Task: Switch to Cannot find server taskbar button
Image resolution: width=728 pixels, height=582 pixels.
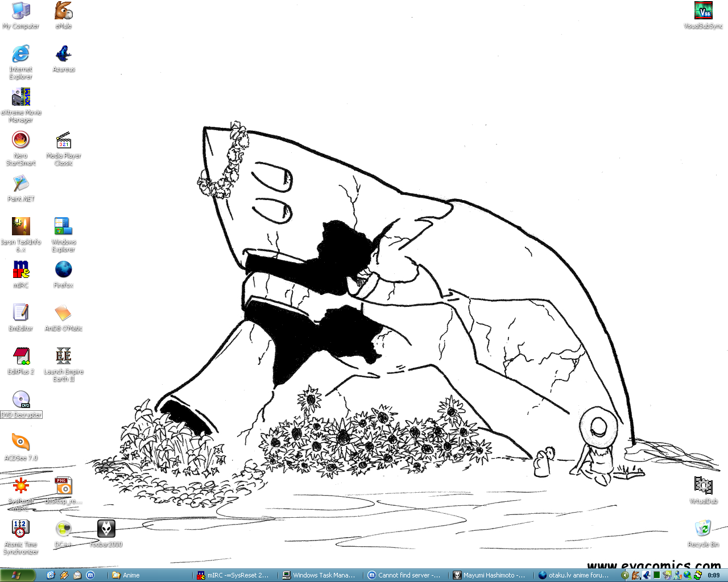Action: point(406,575)
